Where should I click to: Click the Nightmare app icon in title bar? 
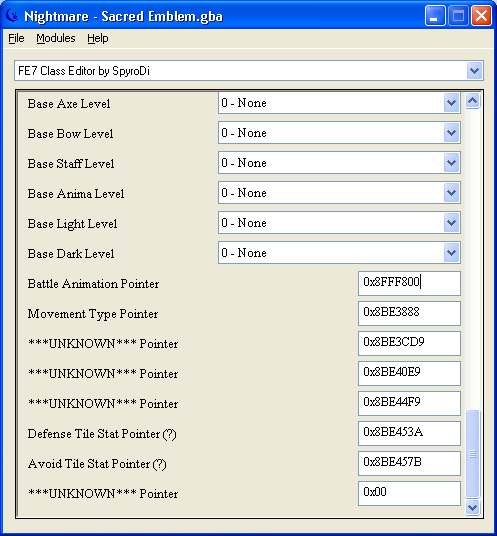(x=12, y=15)
